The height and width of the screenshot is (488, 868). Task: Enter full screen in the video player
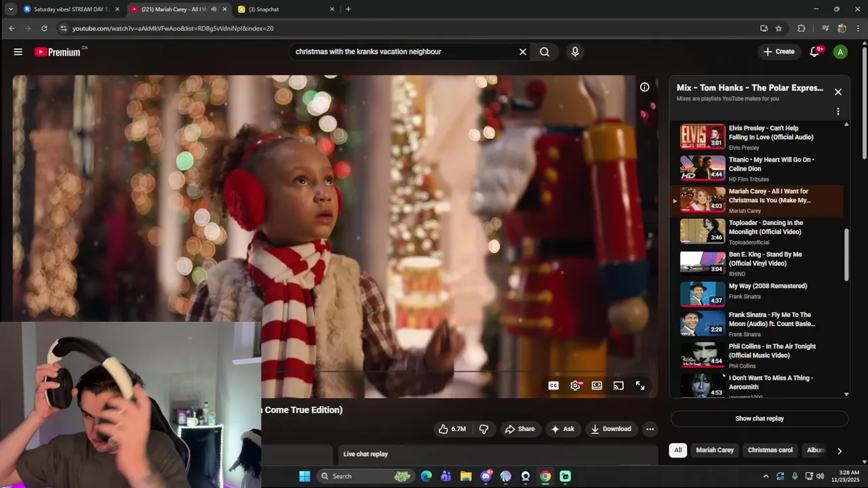(640, 386)
